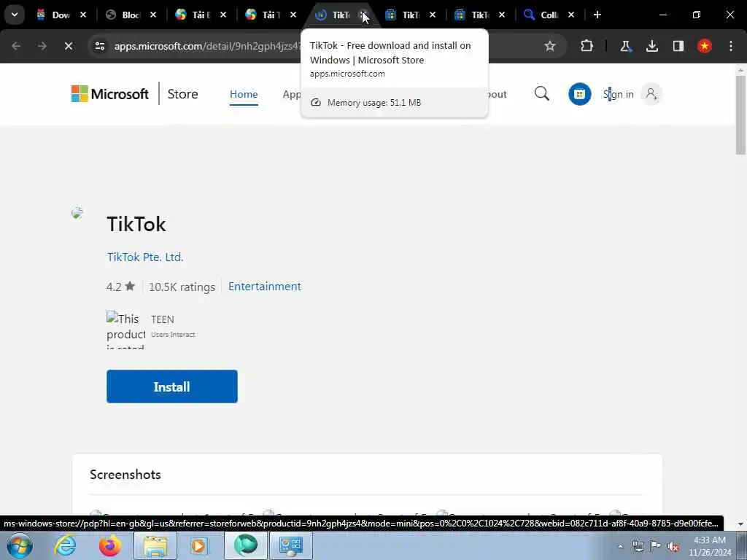This screenshot has height=560, width=747.
Task: Click the address bar URL
Action: click(207, 46)
